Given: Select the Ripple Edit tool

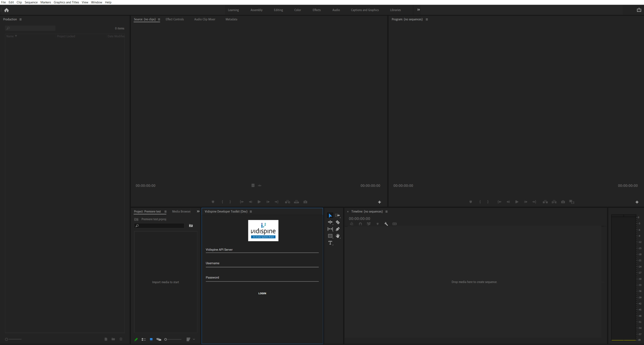Looking at the screenshot, I should point(330,222).
